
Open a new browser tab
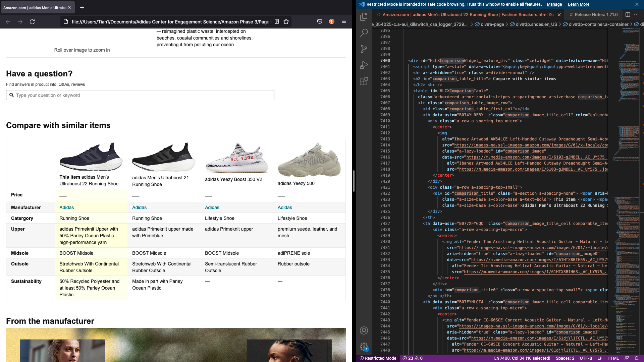[82, 7]
